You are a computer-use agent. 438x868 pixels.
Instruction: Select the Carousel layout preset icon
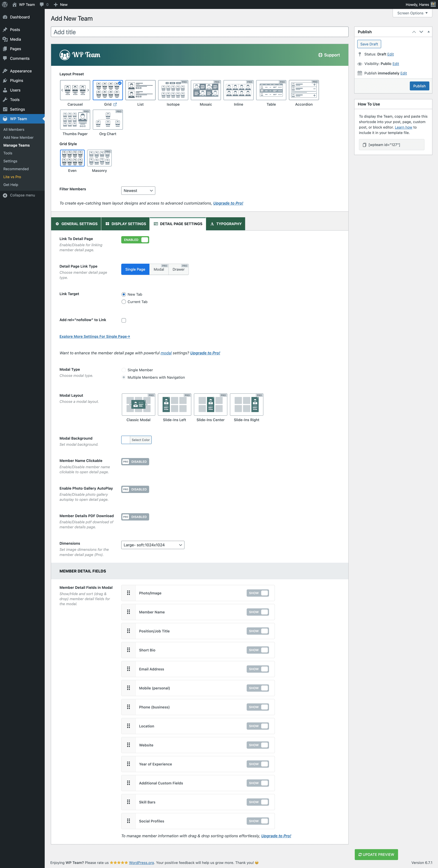(75, 90)
